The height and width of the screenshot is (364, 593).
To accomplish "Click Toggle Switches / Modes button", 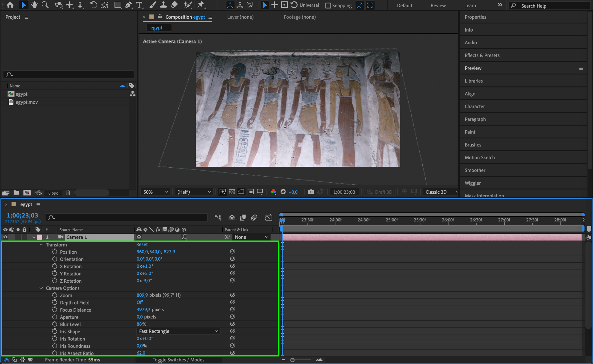I will click(x=178, y=360).
